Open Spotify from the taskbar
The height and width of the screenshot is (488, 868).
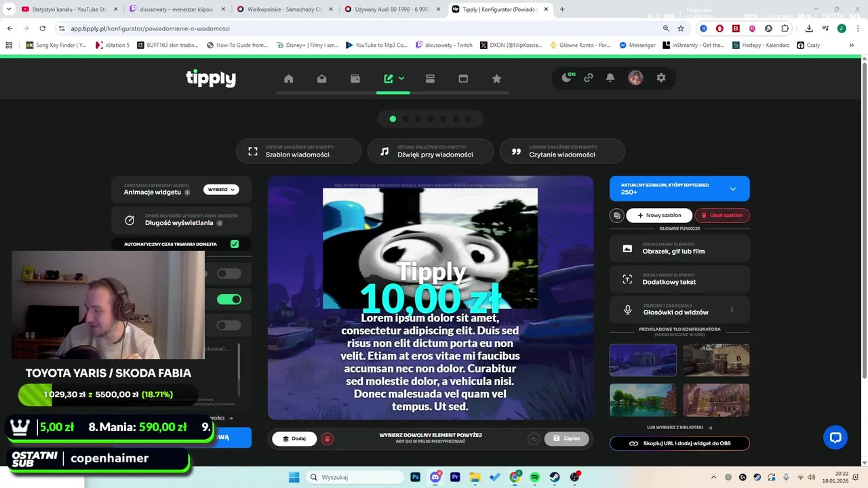535,477
